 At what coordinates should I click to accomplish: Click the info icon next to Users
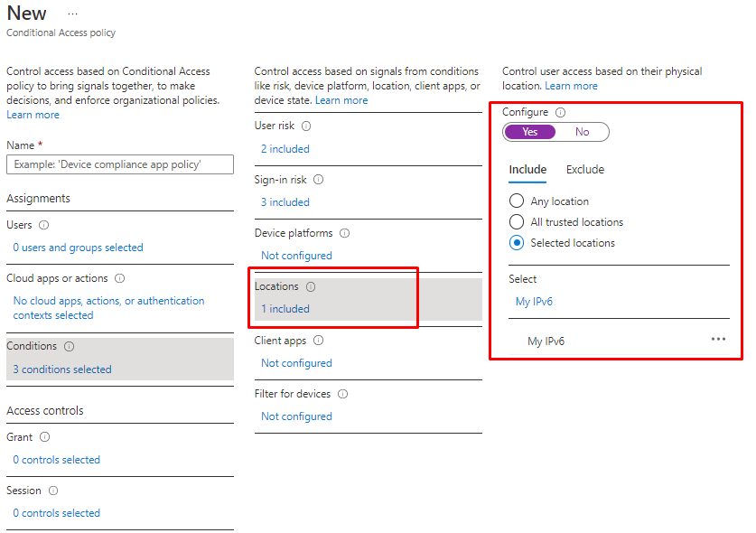click(44, 225)
